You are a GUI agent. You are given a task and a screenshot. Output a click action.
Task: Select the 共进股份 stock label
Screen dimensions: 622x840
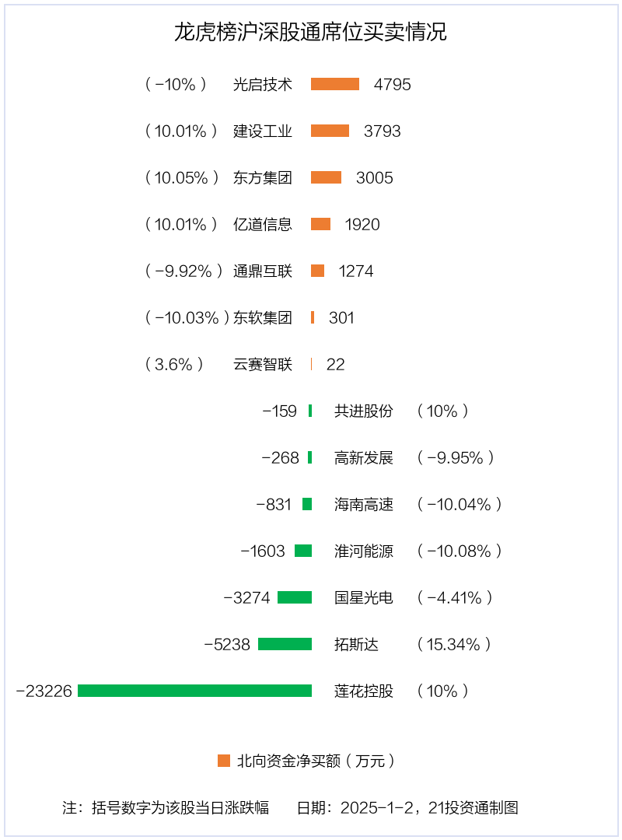tap(364, 411)
